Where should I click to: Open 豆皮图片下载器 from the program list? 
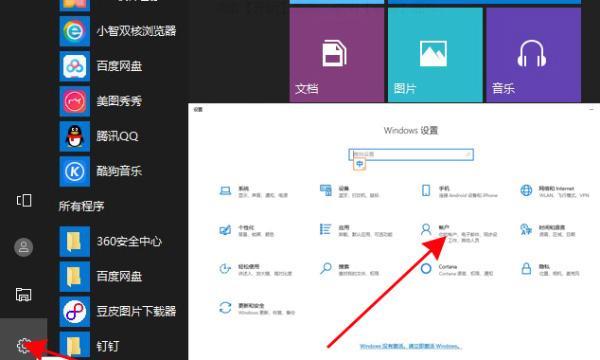tap(118, 311)
